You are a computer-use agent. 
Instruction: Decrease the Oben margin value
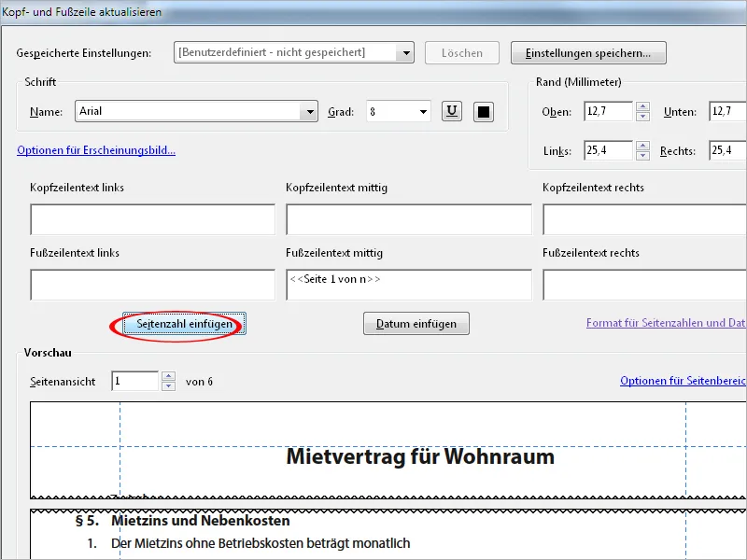(x=642, y=116)
